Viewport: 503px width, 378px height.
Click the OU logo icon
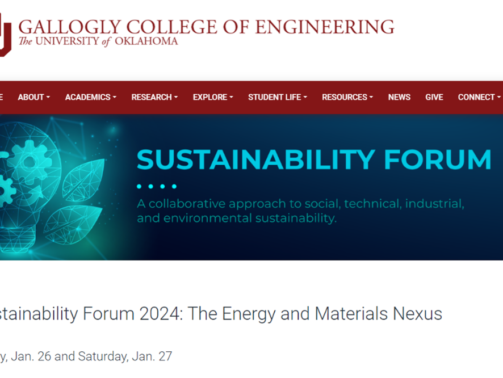click(5, 35)
